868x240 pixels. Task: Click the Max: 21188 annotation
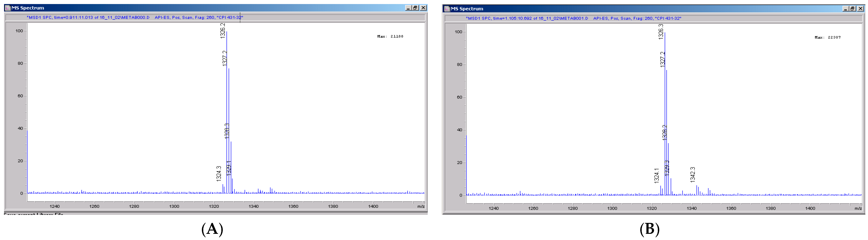pyautogui.click(x=390, y=36)
